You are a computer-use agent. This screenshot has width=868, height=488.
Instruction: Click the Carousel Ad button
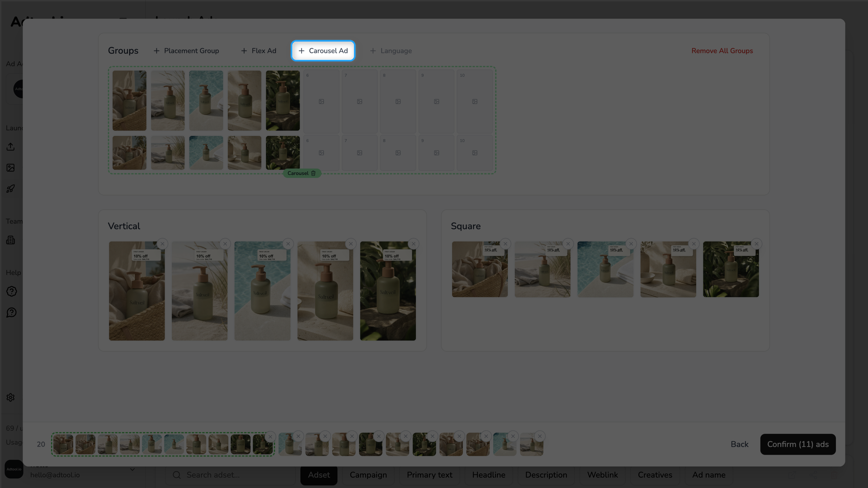[x=323, y=51]
